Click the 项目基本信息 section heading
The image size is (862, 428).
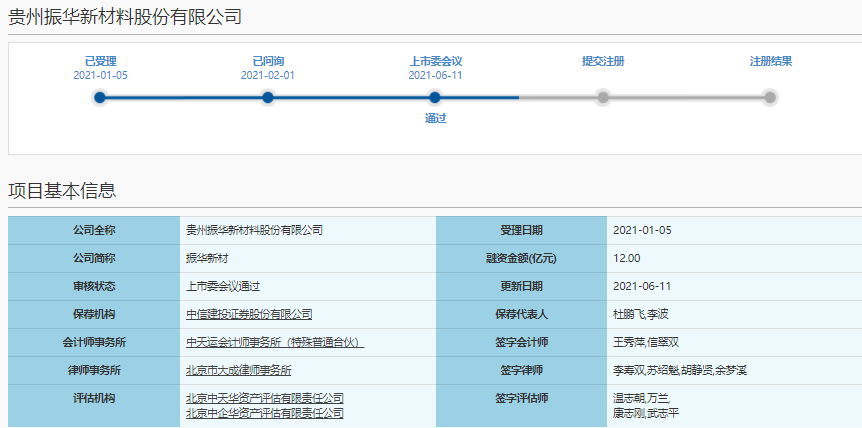tap(62, 191)
